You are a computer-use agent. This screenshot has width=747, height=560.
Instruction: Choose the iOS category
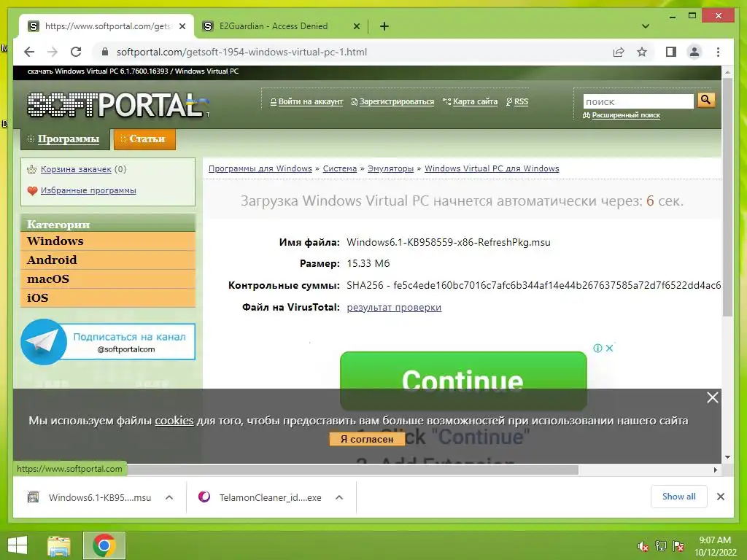[108, 298]
